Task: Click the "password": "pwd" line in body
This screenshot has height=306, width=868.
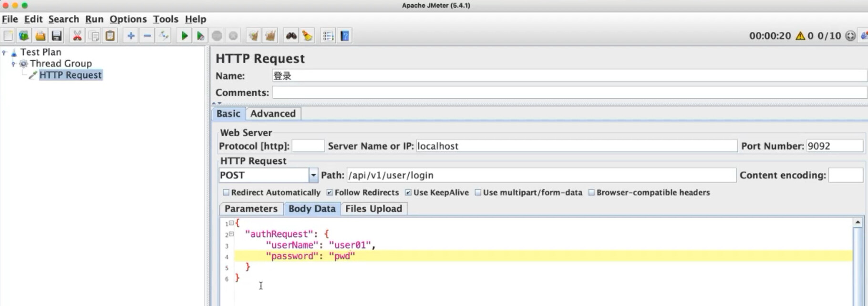Action: tap(310, 256)
